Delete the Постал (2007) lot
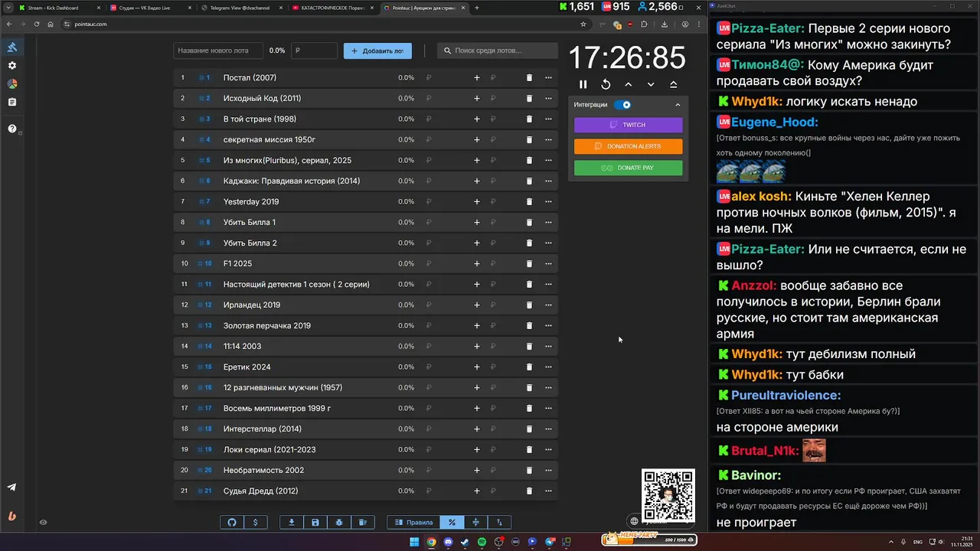Image resolution: width=980 pixels, height=551 pixels. point(529,78)
